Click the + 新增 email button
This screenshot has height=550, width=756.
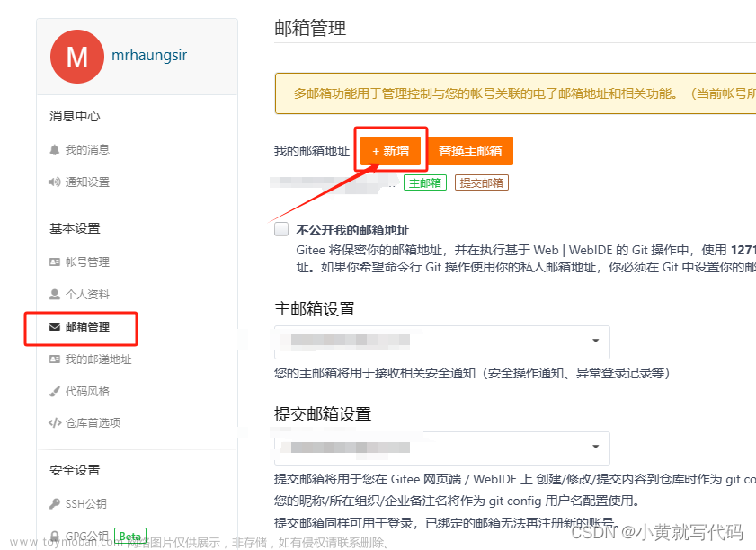point(390,151)
